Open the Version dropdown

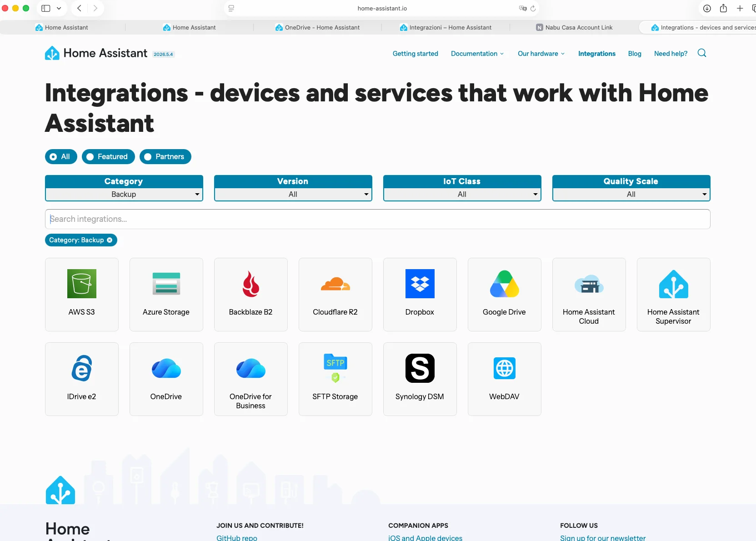(x=293, y=194)
